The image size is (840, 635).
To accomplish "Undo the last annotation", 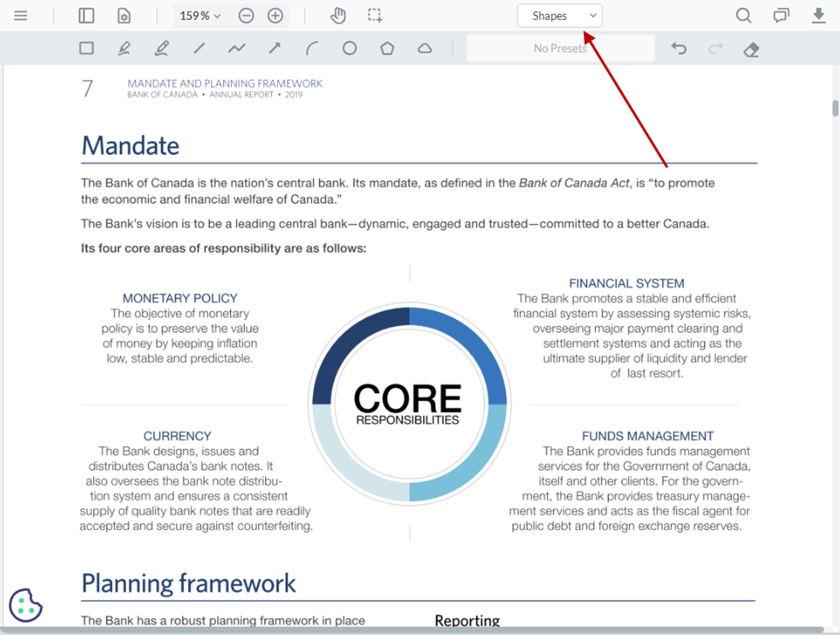I will pyautogui.click(x=679, y=48).
